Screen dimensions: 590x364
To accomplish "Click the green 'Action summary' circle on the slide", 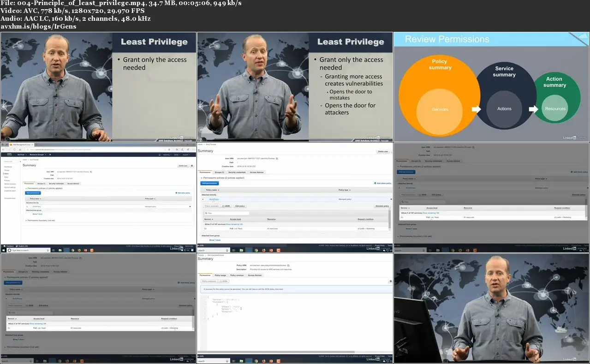I will (x=554, y=97).
